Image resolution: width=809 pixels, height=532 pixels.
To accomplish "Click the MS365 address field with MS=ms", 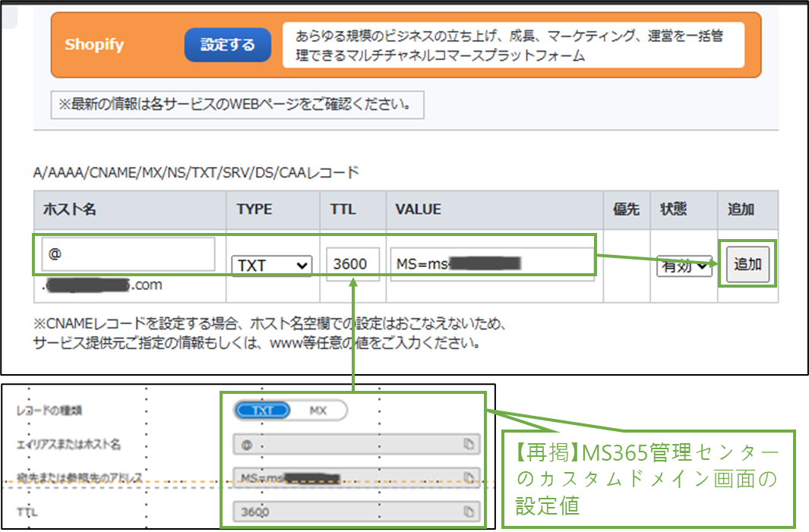I will [356, 477].
